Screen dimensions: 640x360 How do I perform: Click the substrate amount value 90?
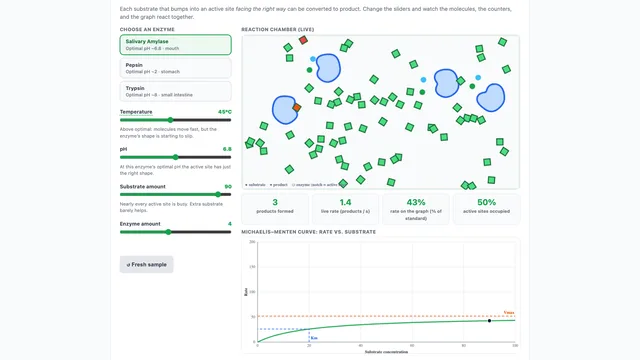228,187
